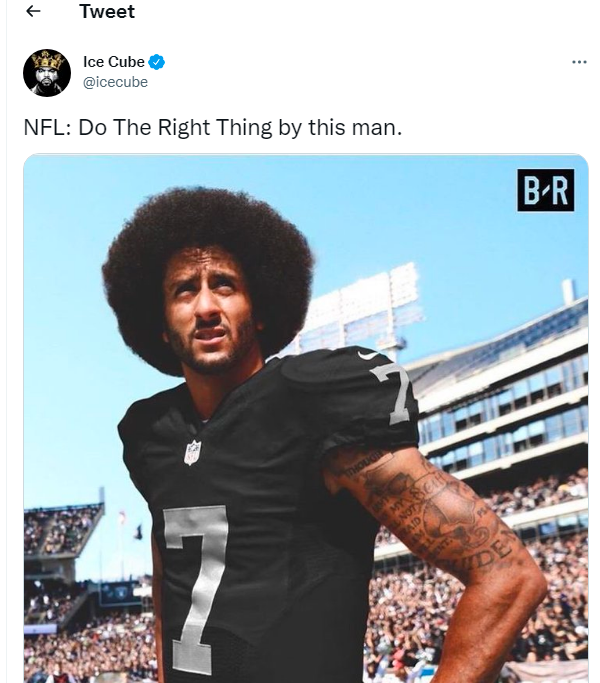Image resolution: width=600 pixels, height=683 pixels.
Task: Click the B/R logo watermark on photo
Action: 546,190
